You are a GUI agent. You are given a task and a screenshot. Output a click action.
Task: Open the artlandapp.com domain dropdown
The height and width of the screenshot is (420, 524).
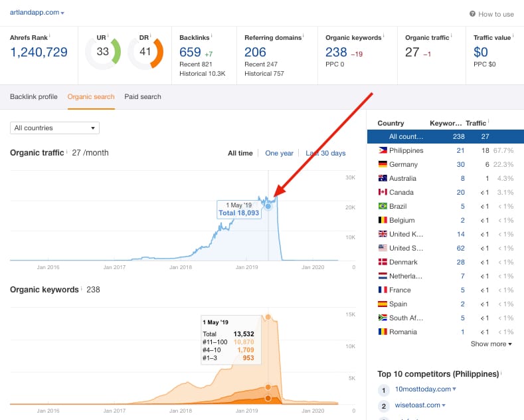pyautogui.click(x=37, y=13)
